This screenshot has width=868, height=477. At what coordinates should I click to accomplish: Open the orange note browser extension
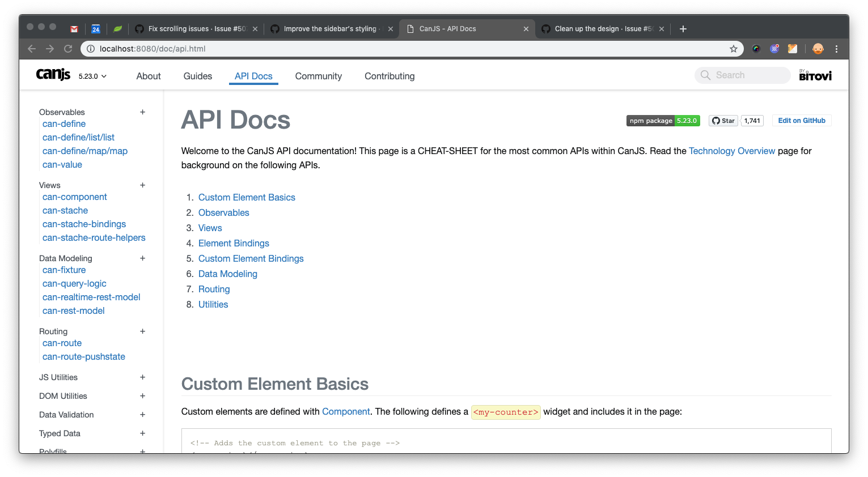pyautogui.click(x=793, y=49)
